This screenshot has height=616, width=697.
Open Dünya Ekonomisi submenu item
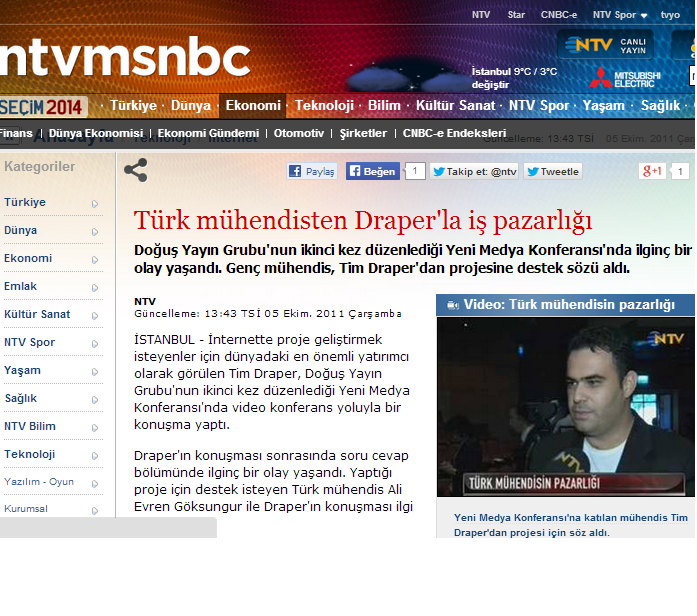[96, 133]
